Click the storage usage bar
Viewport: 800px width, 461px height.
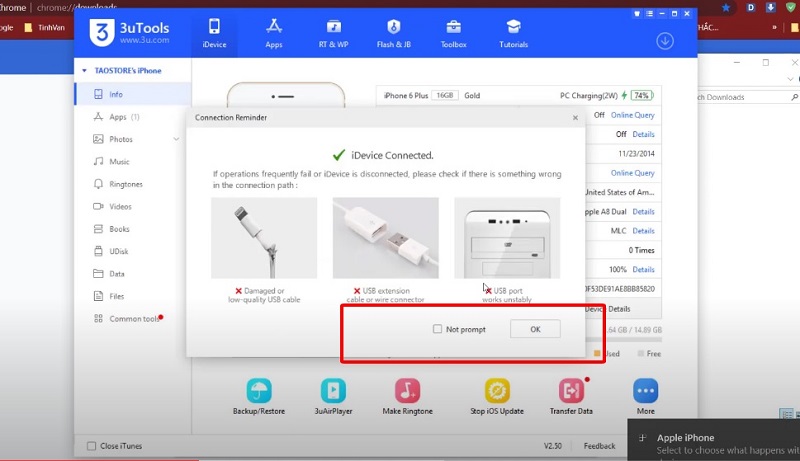coord(623,340)
